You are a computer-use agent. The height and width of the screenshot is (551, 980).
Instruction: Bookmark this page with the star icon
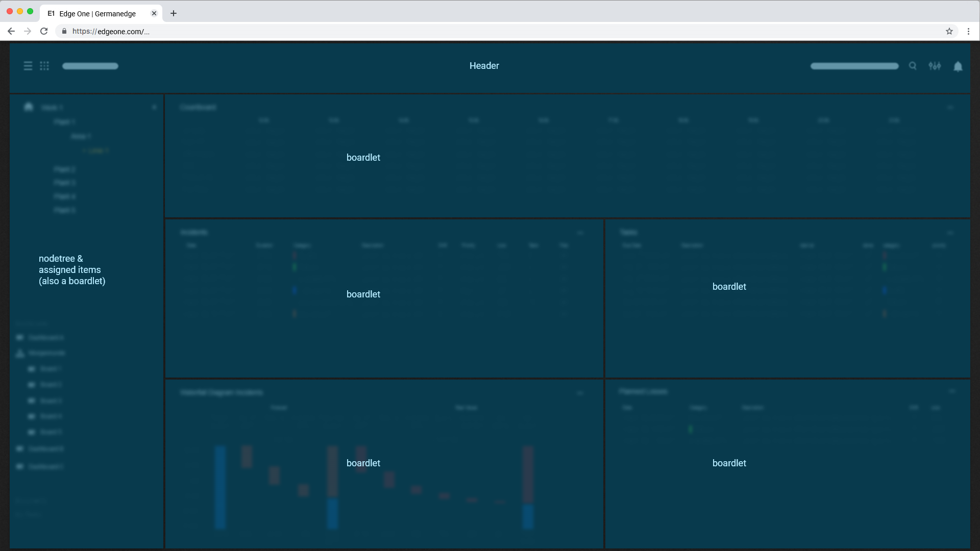pos(949,31)
